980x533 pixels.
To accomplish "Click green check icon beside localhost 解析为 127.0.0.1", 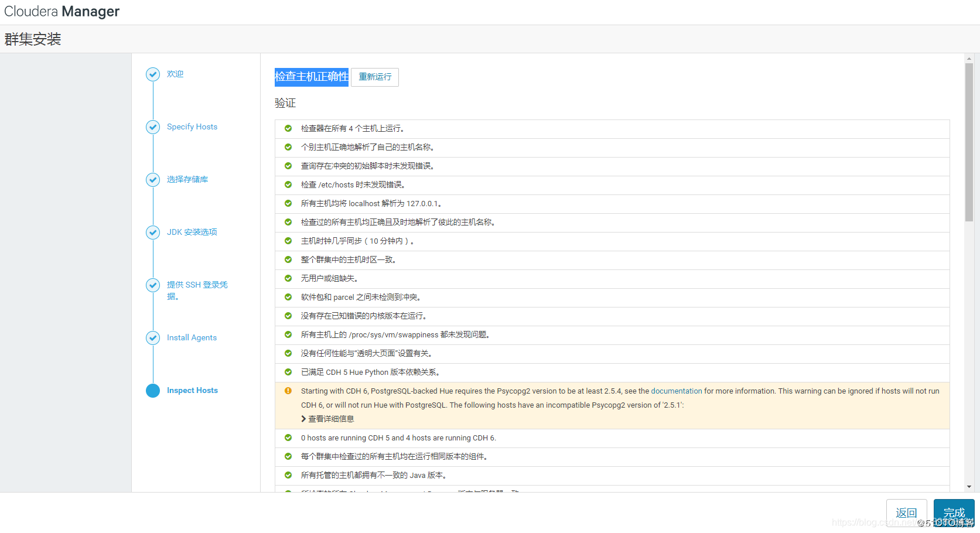I will pyautogui.click(x=288, y=203).
